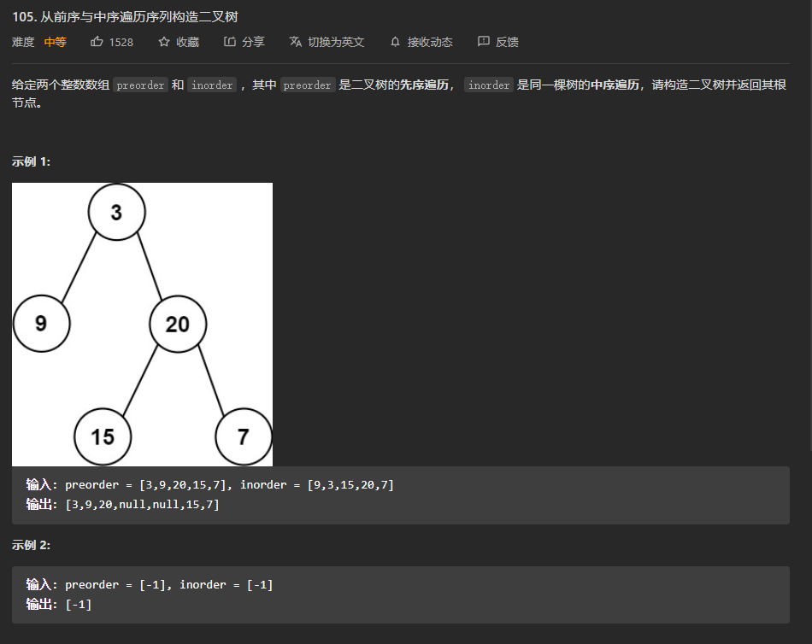Image resolution: width=812 pixels, height=644 pixels.
Task: Click the 难度 difficulty label
Action: coord(23,42)
